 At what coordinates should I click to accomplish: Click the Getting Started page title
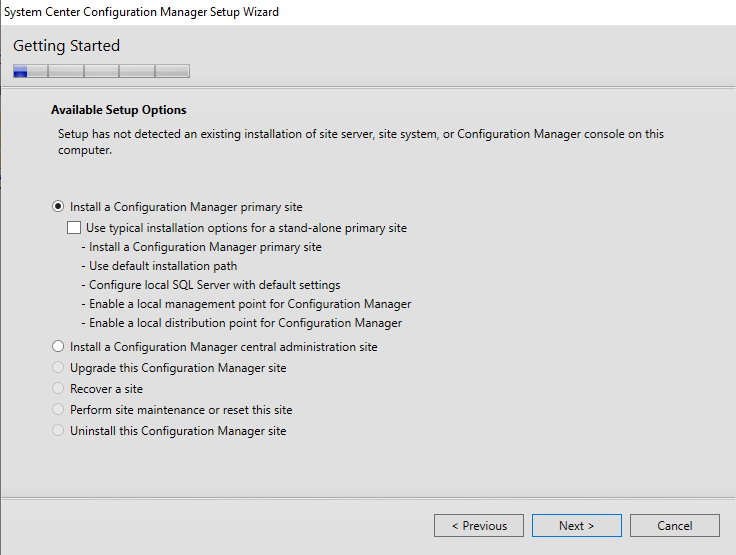[66, 46]
